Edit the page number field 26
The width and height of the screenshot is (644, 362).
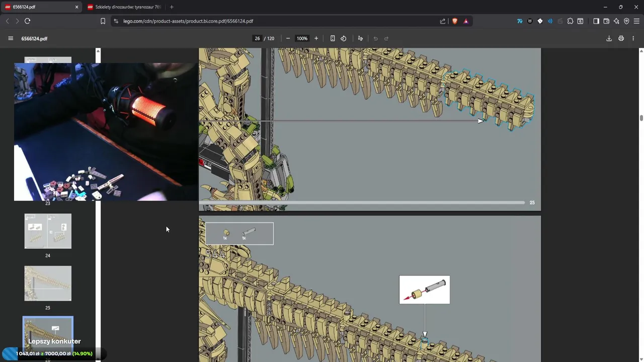coord(257,38)
